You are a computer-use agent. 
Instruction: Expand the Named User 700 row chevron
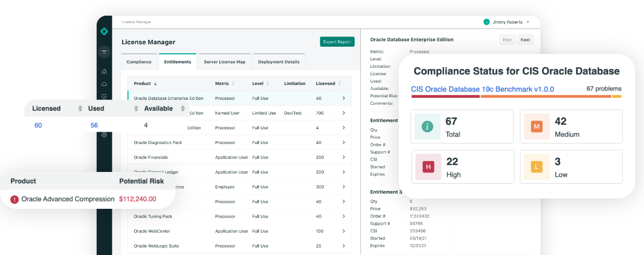tap(344, 113)
